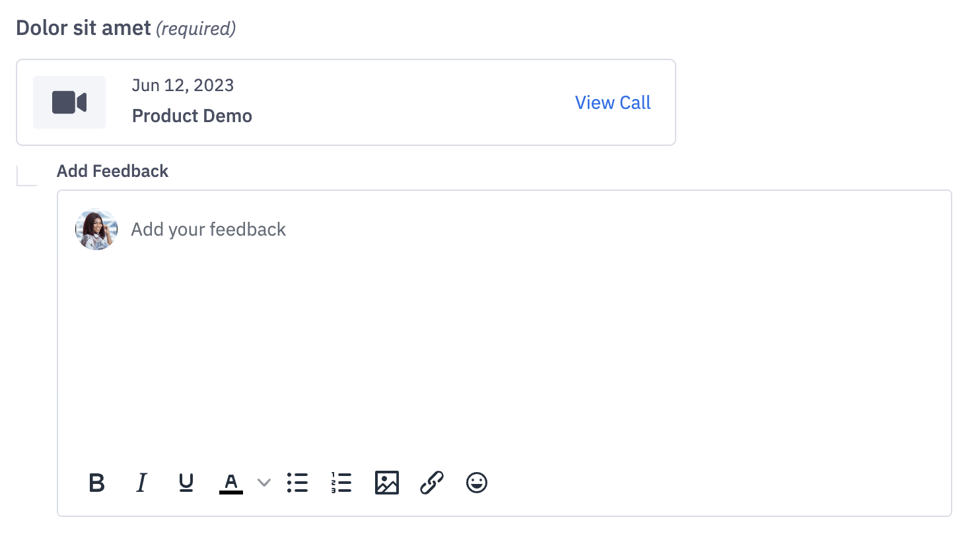Select the text color tool
980x544 pixels.
(x=231, y=483)
